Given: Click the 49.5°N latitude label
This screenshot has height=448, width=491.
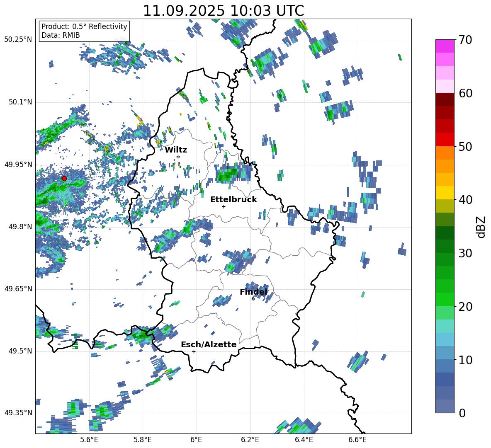Looking at the screenshot, I should tap(20, 351).
